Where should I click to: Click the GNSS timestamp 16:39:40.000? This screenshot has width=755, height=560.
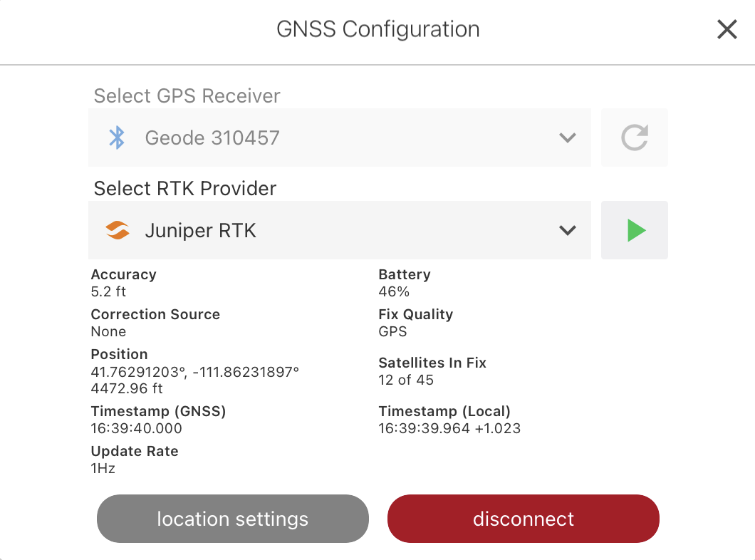[x=136, y=428]
